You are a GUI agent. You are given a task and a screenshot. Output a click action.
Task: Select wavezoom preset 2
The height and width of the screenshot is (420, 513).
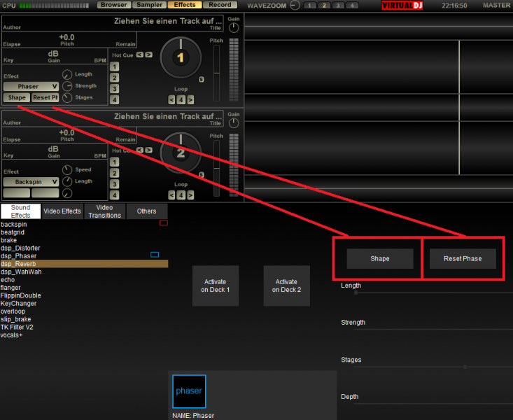point(324,5)
